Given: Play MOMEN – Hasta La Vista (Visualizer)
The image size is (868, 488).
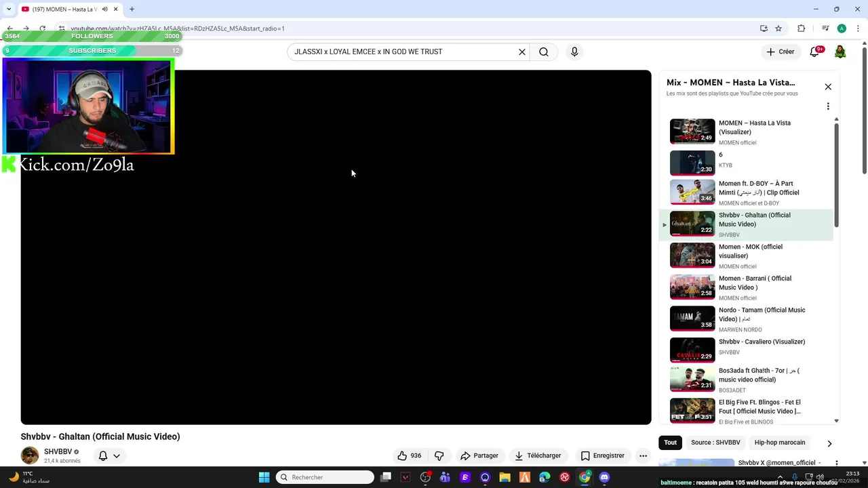Looking at the screenshot, I should pyautogui.click(x=746, y=131).
